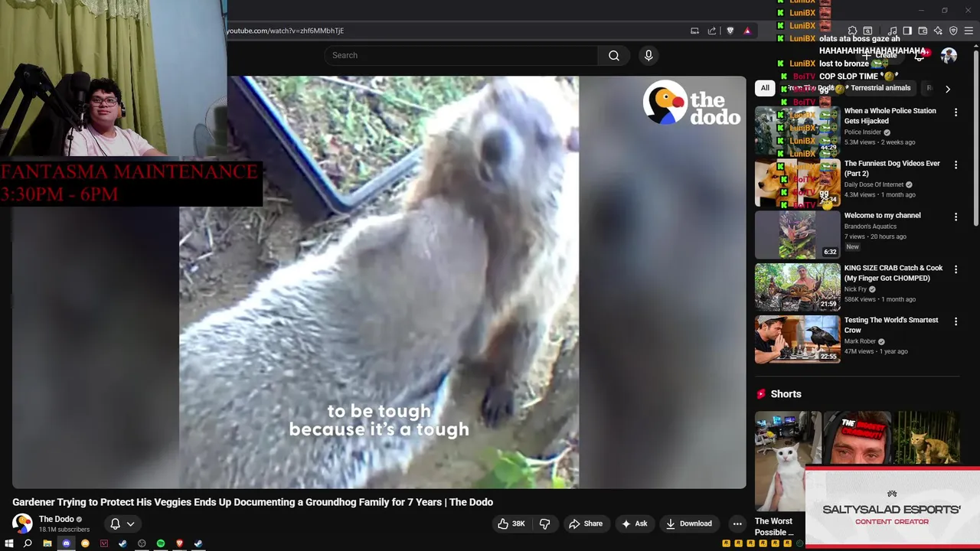Click the share page icon in address bar
Image resolution: width=980 pixels, height=551 pixels.
tap(712, 31)
